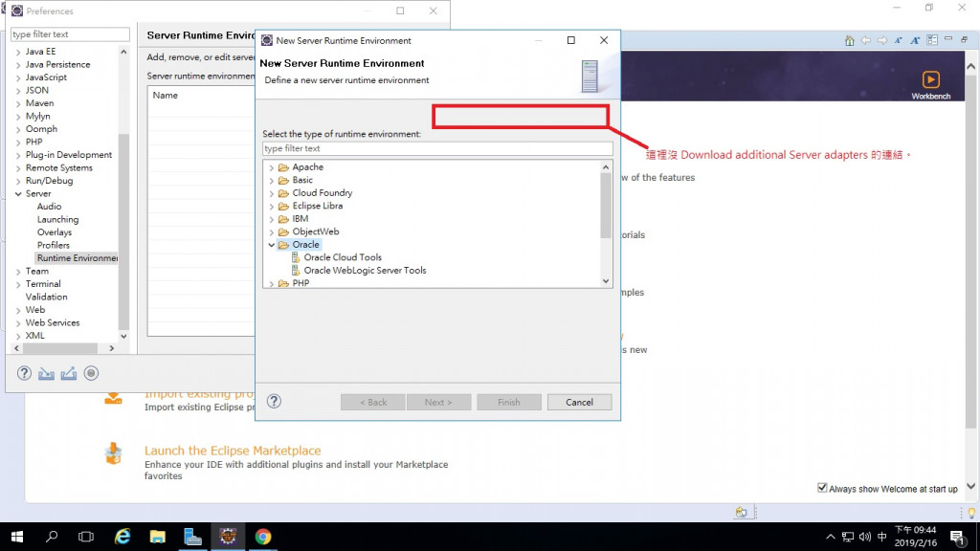Expand the Maven preferences node

[x=18, y=103]
